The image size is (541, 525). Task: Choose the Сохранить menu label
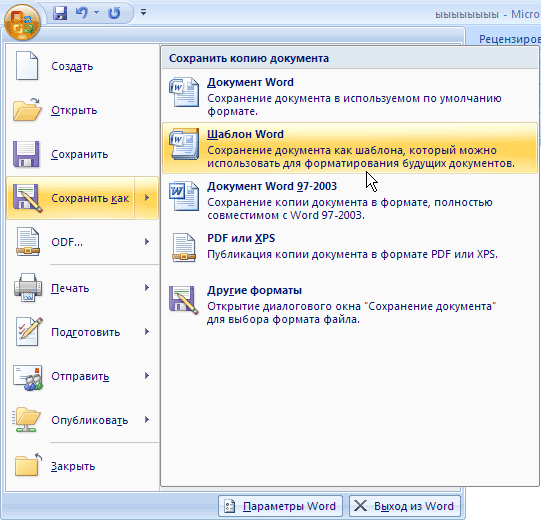click(x=80, y=154)
